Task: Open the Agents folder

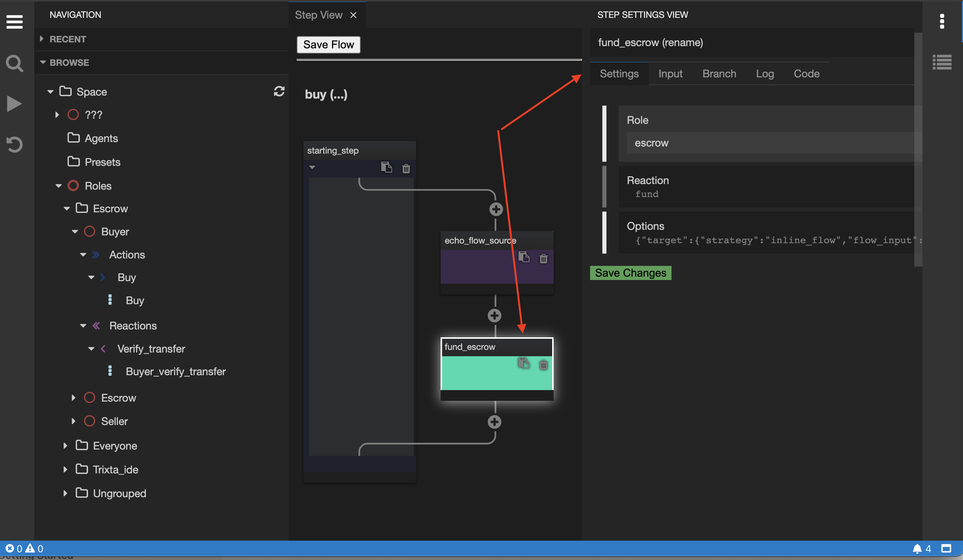Action: tap(101, 138)
